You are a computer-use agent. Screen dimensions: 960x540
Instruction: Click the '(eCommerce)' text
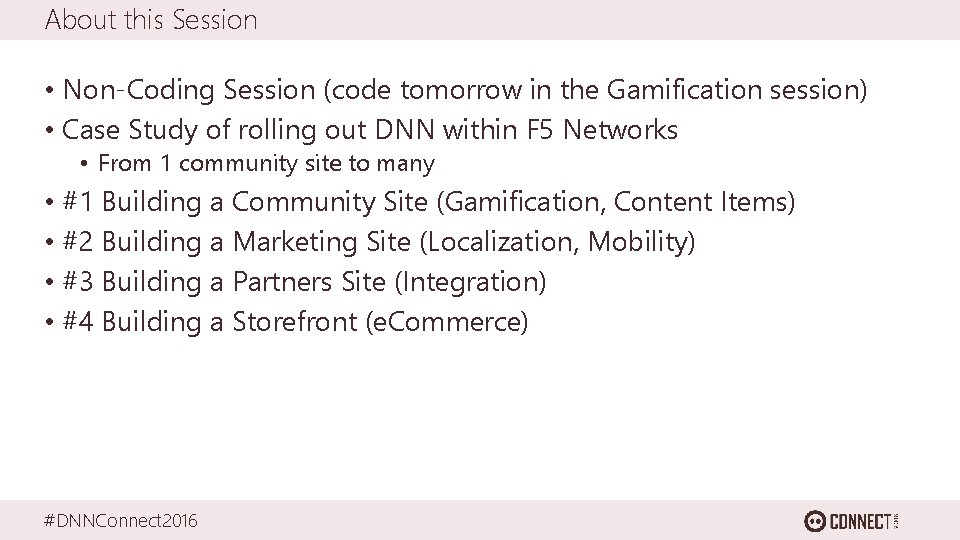click(447, 322)
